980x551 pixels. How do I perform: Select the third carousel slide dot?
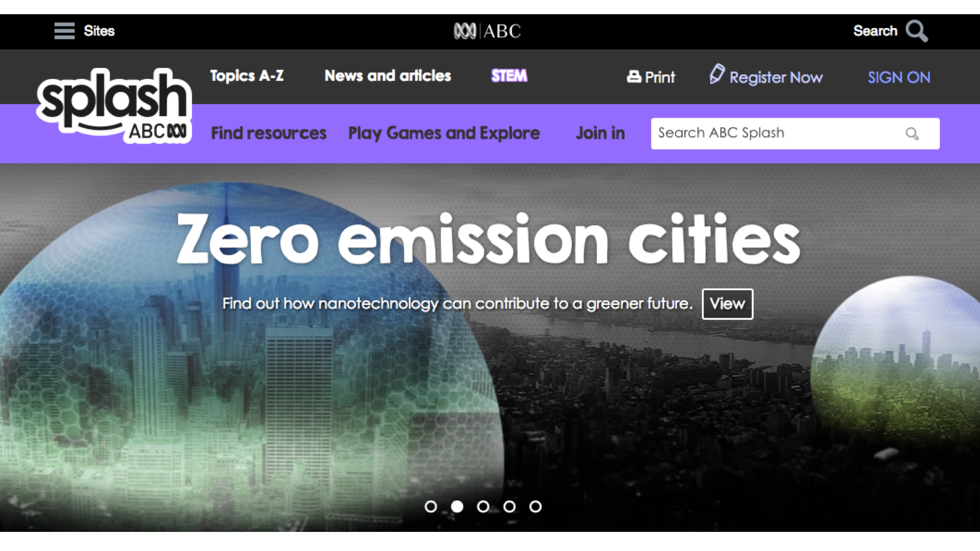point(483,506)
